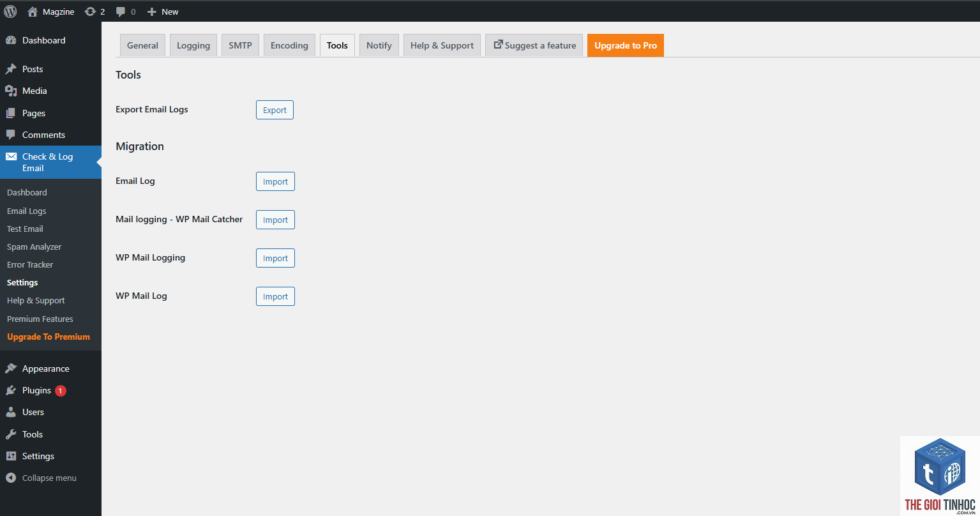Click the WP Mail Logging label
This screenshot has width=980, height=516.
(x=151, y=257)
